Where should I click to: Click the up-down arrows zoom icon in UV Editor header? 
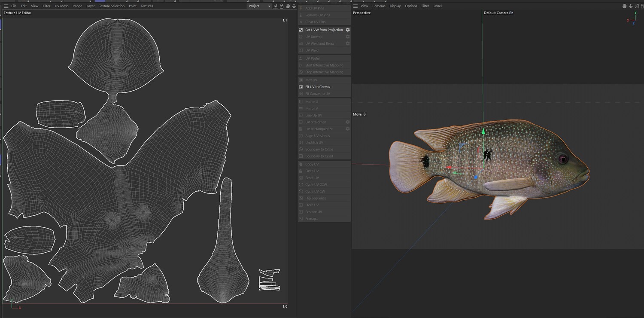pos(294,6)
